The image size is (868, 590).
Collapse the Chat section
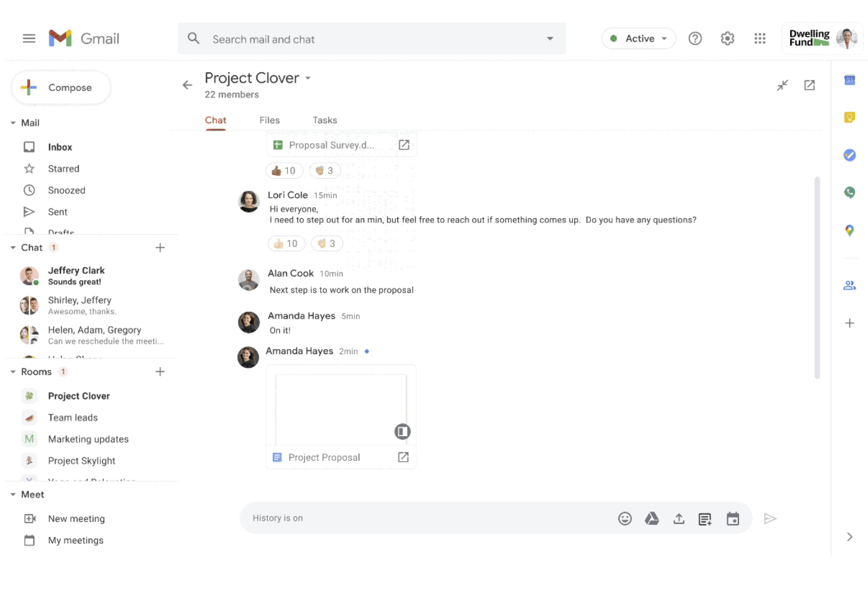click(13, 248)
